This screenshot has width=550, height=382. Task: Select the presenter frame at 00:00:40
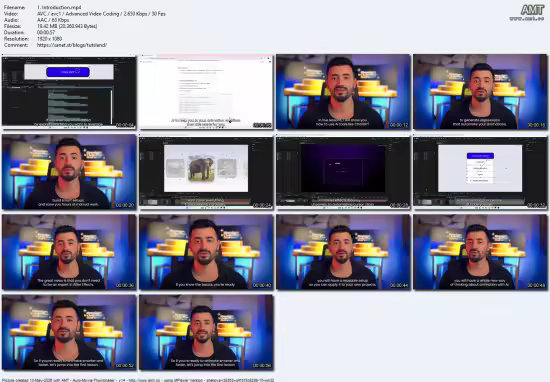tap(206, 252)
